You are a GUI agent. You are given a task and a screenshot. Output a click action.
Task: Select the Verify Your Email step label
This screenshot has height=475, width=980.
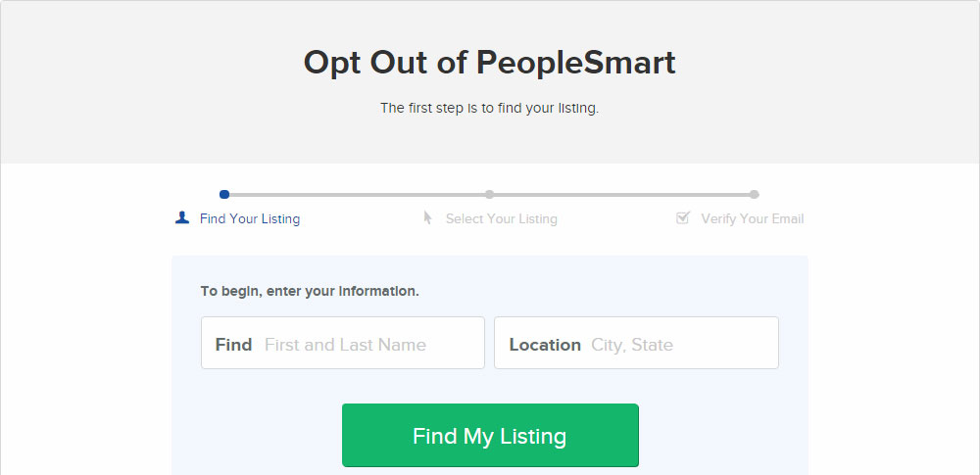[x=753, y=219]
